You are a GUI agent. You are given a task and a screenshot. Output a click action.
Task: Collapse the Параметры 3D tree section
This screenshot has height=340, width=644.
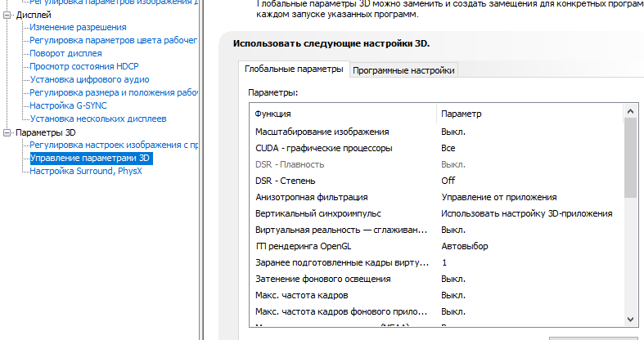pyautogui.click(x=8, y=132)
